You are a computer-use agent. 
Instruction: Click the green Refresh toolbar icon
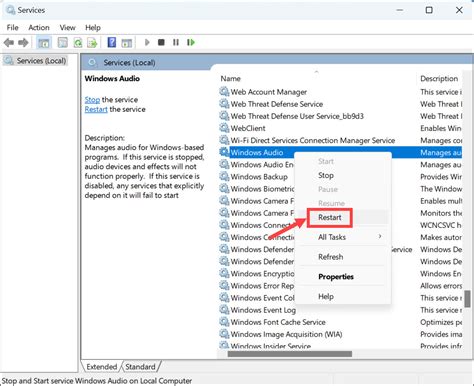(78, 43)
